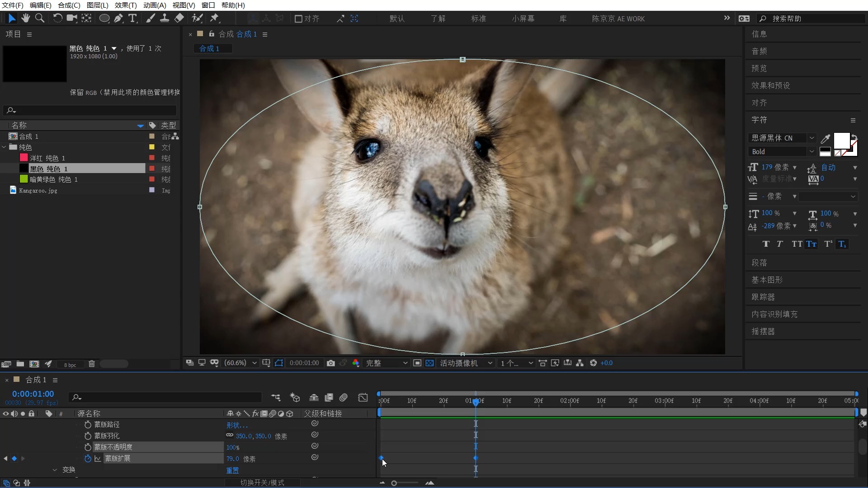Select the Ellipse shape tool
The height and width of the screenshot is (488, 868).
point(104,18)
